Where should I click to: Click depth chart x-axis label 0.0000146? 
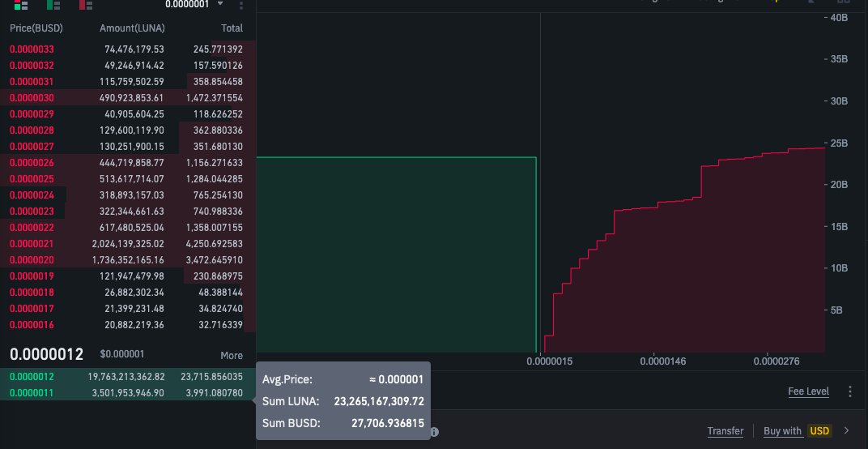click(663, 361)
